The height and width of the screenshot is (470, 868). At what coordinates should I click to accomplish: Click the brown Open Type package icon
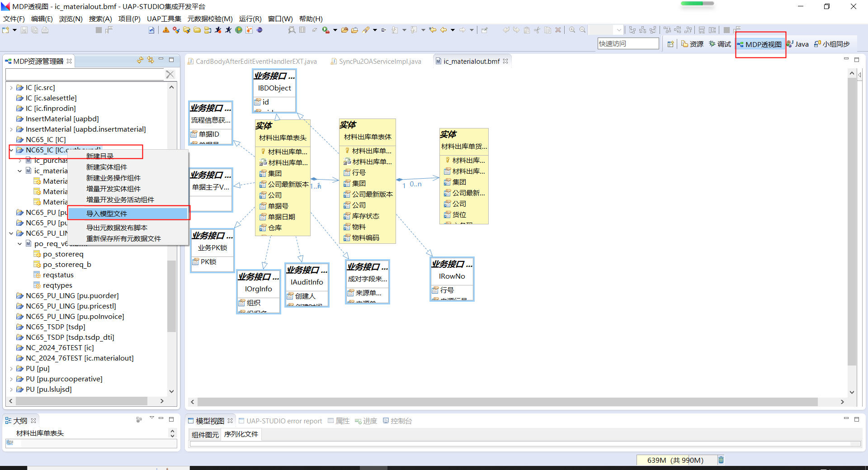pyautogui.click(x=344, y=30)
